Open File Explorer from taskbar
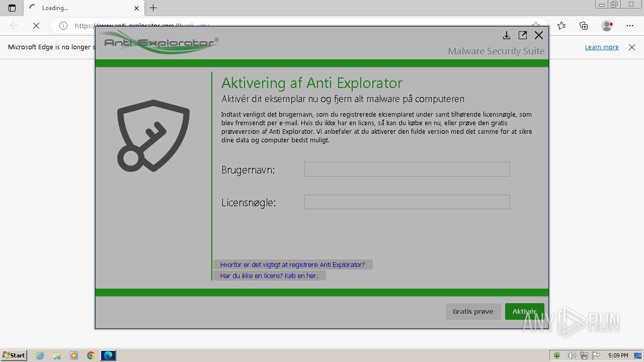Screen dimensions: 644x362 57,355
